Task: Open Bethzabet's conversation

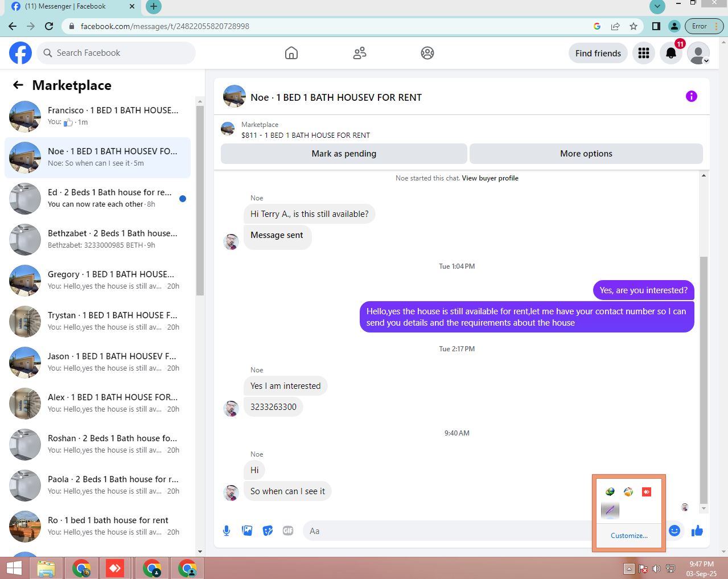Action: [97, 240]
